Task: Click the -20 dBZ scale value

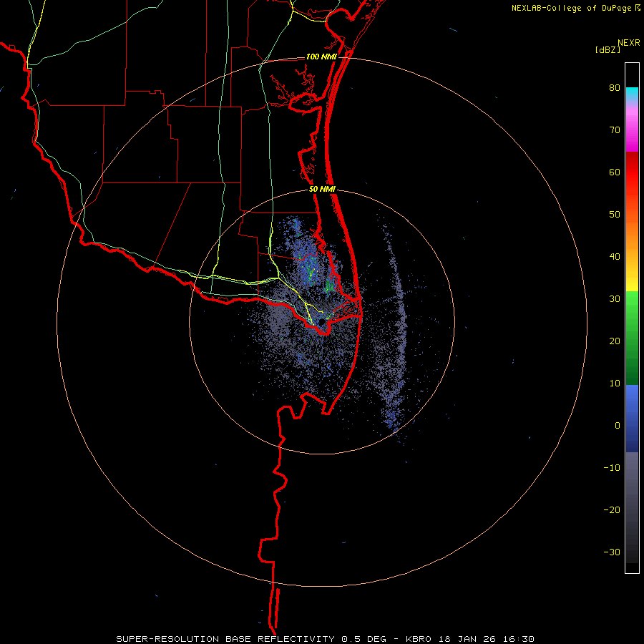Action: tap(612, 509)
